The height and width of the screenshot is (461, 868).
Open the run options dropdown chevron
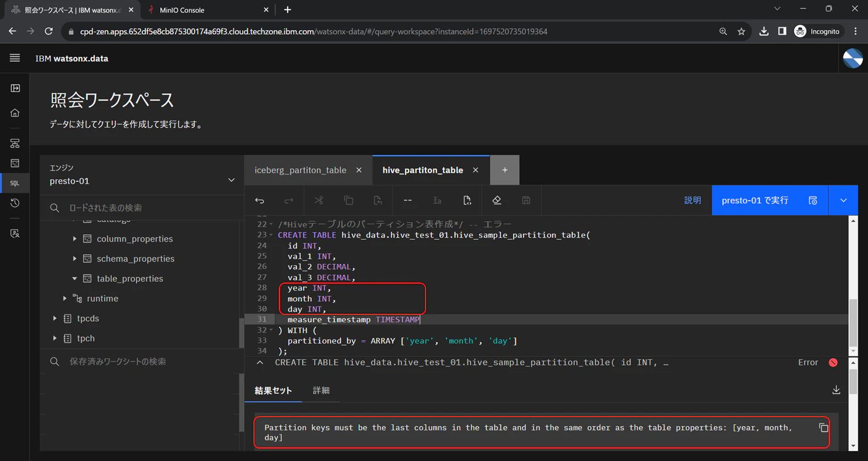844,200
